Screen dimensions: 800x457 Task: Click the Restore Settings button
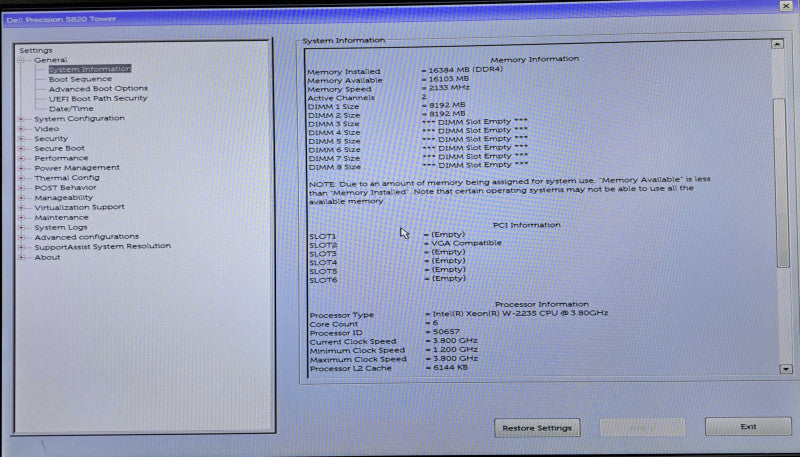[x=537, y=428]
